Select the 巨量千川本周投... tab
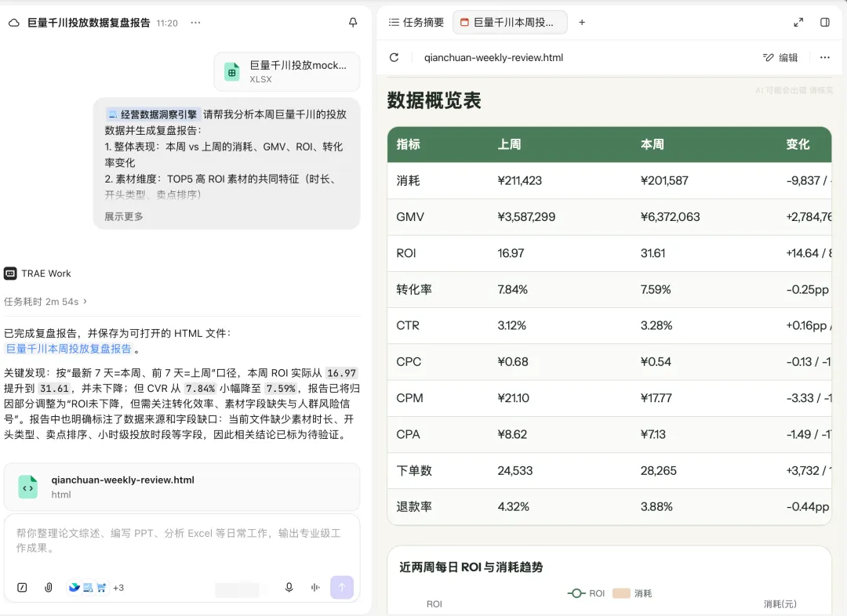Viewport: 847px width, 616px height. (510, 22)
